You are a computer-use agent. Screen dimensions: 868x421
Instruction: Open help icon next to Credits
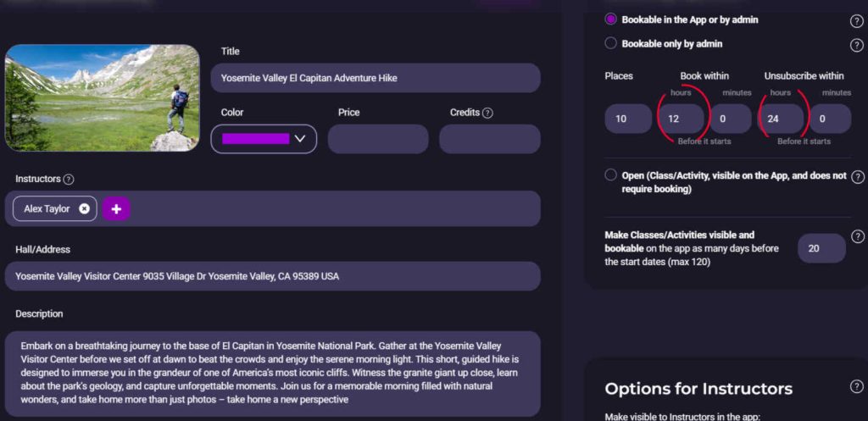pyautogui.click(x=487, y=113)
